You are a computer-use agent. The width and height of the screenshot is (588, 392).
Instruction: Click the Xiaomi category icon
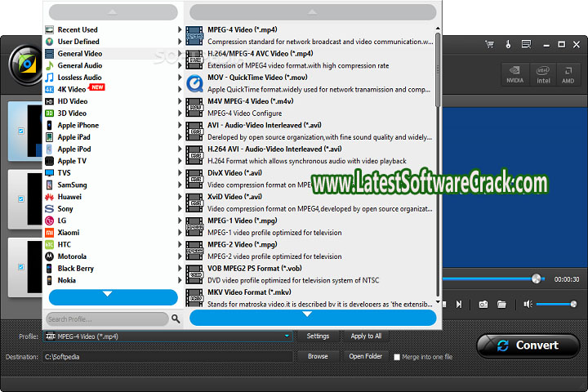click(x=49, y=233)
